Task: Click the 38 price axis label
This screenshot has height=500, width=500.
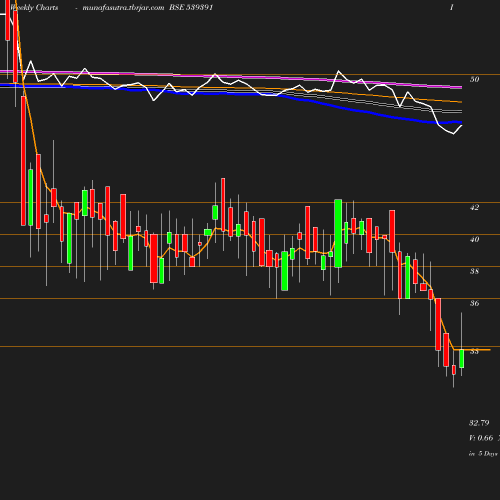Action: point(474,271)
